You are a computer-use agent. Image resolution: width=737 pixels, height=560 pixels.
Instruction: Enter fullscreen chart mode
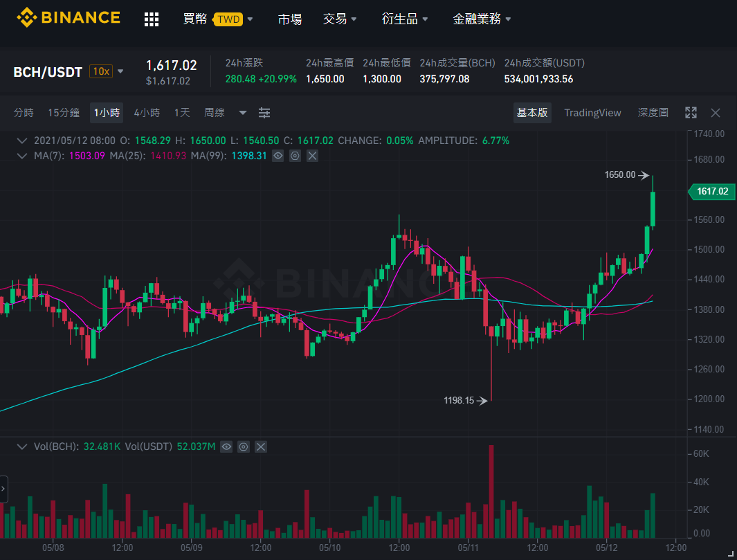tap(691, 113)
